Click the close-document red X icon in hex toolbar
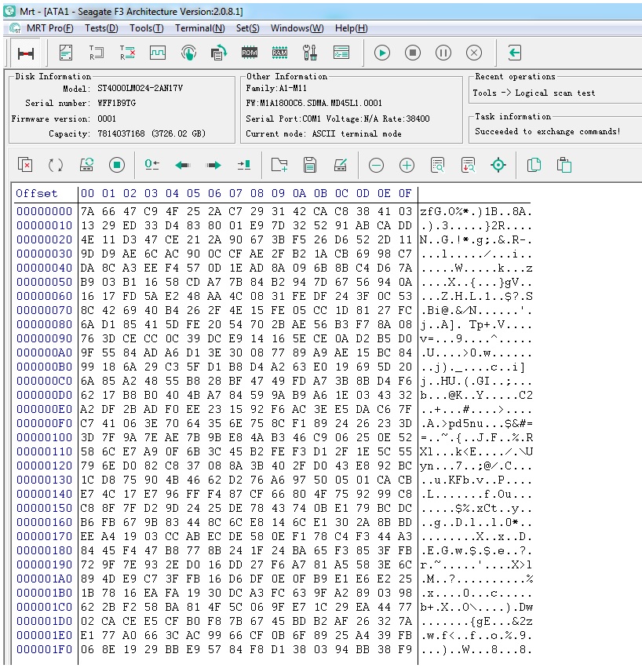The height and width of the screenshot is (672, 642). tap(25, 165)
